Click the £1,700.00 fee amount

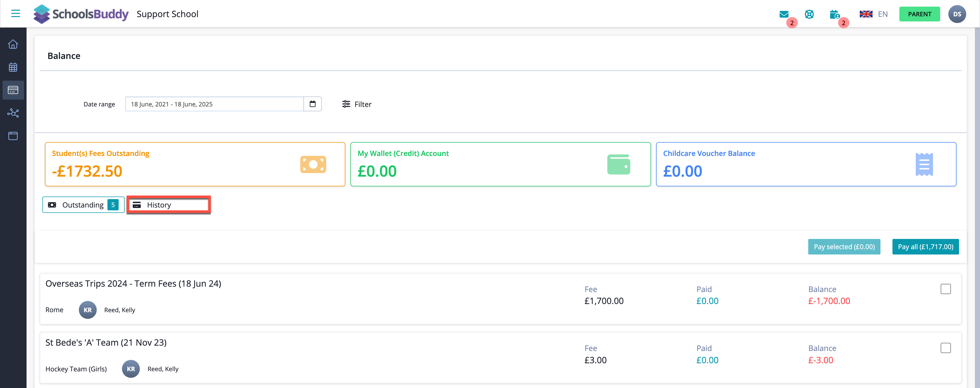[x=604, y=301]
